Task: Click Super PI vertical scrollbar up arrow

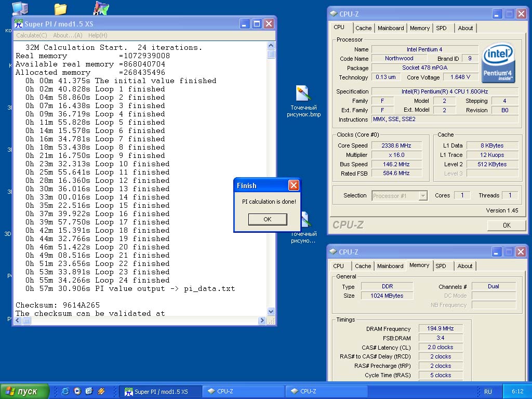Action: [x=271, y=46]
